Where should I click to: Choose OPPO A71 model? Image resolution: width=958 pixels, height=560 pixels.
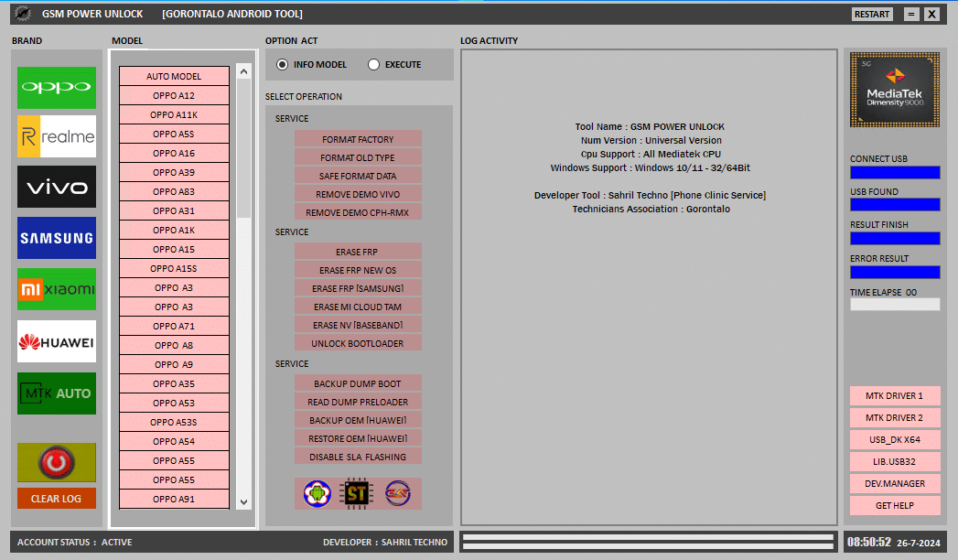pyautogui.click(x=174, y=326)
